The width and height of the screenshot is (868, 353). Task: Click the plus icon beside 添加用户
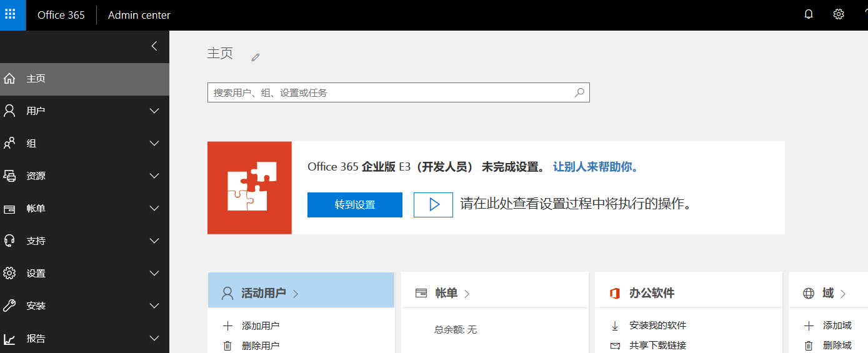click(227, 326)
